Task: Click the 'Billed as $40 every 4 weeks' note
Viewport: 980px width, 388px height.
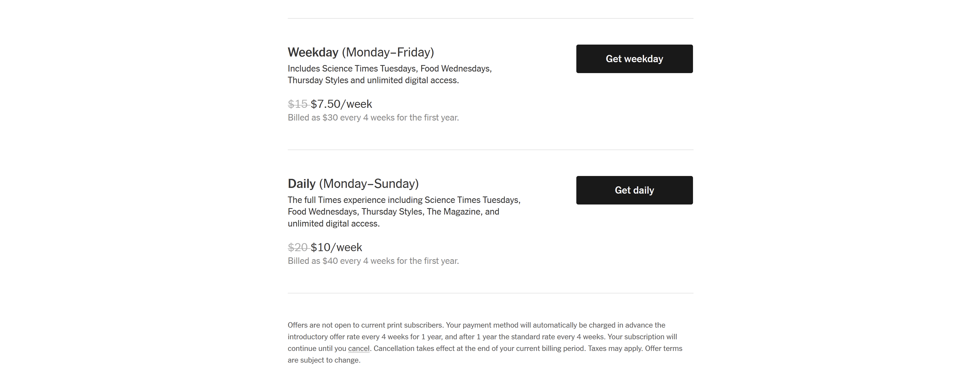Action: click(373, 261)
